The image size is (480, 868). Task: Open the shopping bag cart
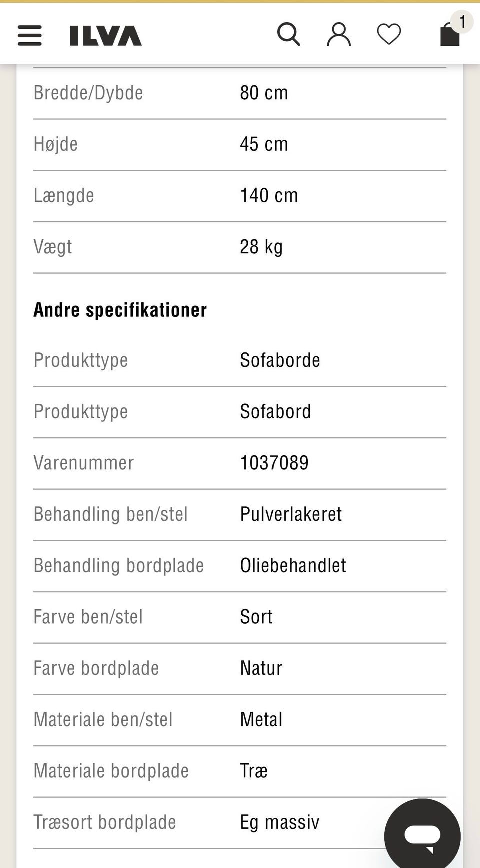coord(449,35)
